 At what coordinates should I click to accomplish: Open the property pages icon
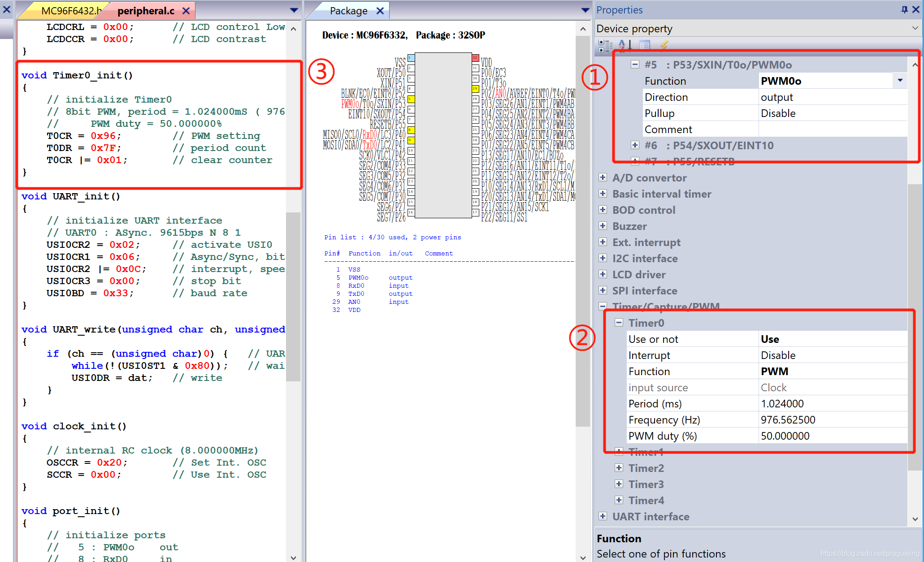tap(645, 45)
